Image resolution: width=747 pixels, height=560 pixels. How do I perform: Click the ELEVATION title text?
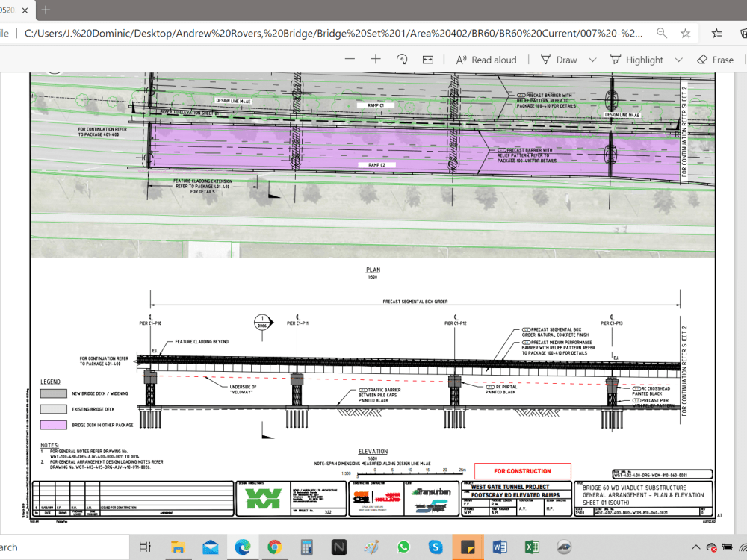coord(373,452)
